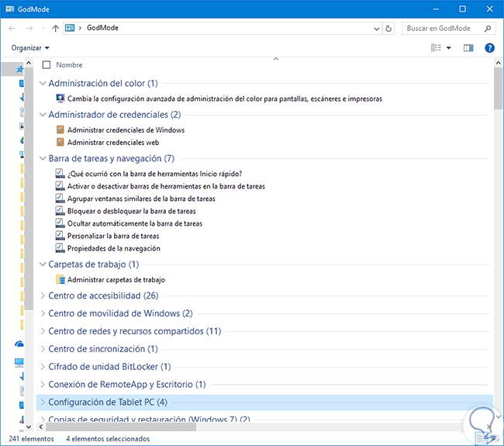This screenshot has width=504, height=446.
Task: Click icon for Administrar credenciales de Windows
Action: (x=60, y=130)
